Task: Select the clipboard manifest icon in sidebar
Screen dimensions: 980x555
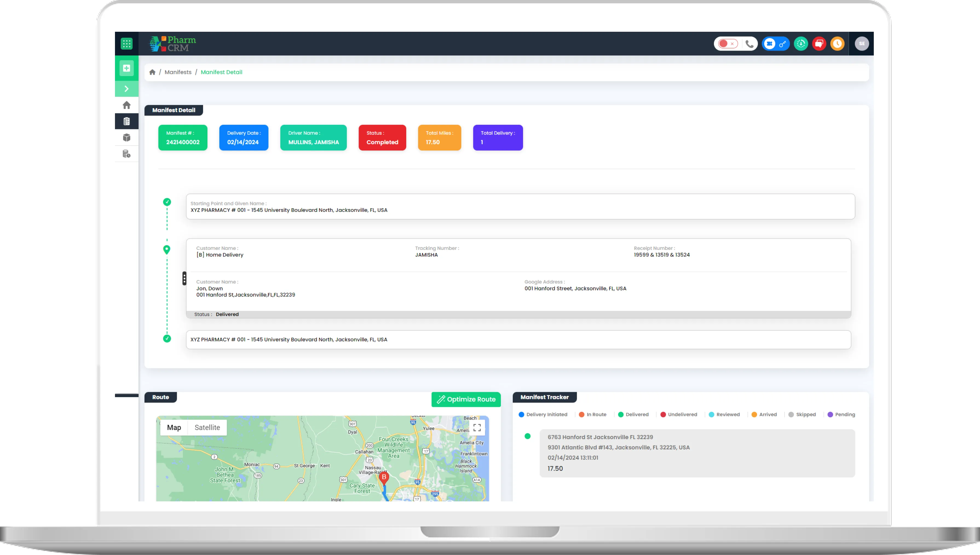Action: tap(126, 121)
